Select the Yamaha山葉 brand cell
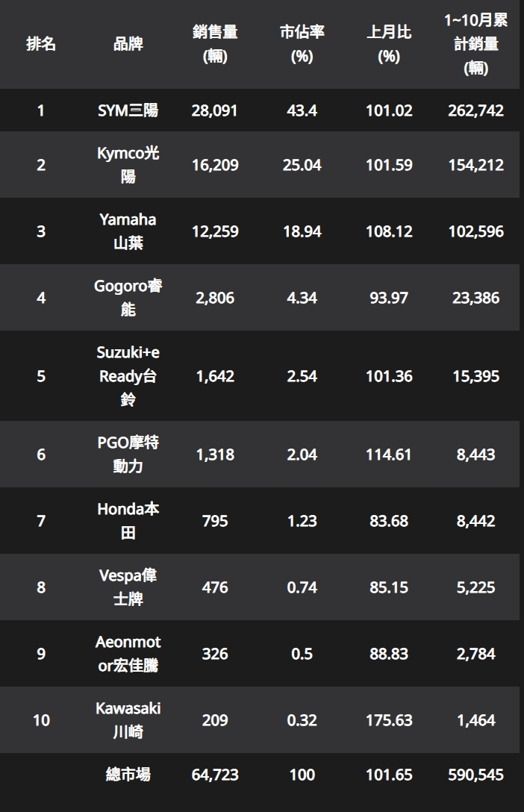524x812 pixels. 128,231
